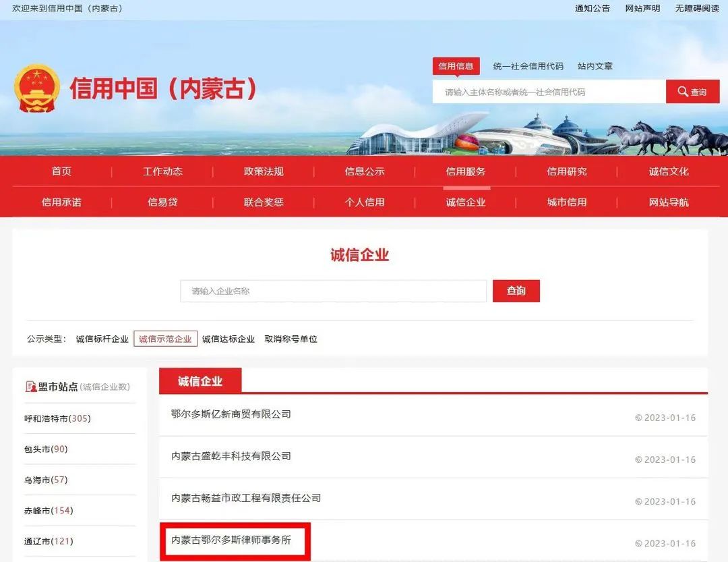Open 城市信用 in the navigation menu
The width and height of the screenshot is (728, 562).
pyautogui.click(x=567, y=202)
